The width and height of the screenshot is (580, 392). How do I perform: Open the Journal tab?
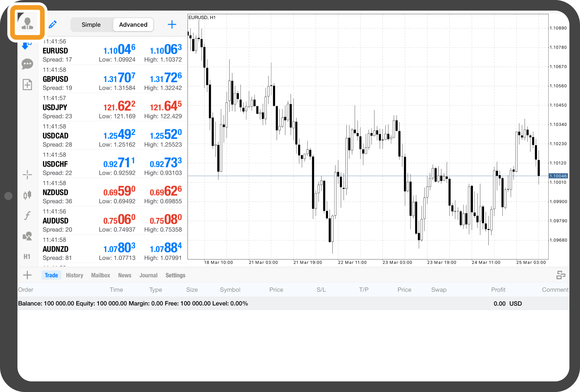(x=148, y=275)
